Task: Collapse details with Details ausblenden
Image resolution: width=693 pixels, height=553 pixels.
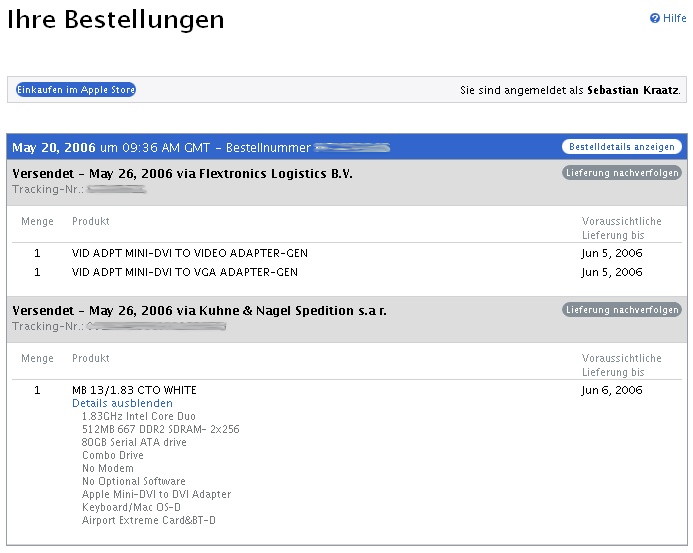Action: coord(122,403)
